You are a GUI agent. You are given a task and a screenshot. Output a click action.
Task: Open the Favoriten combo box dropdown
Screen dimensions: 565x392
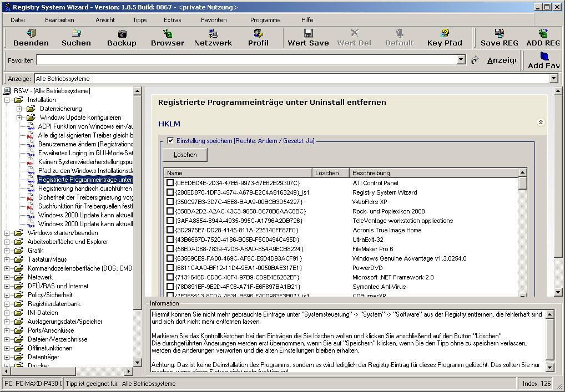(461, 60)
